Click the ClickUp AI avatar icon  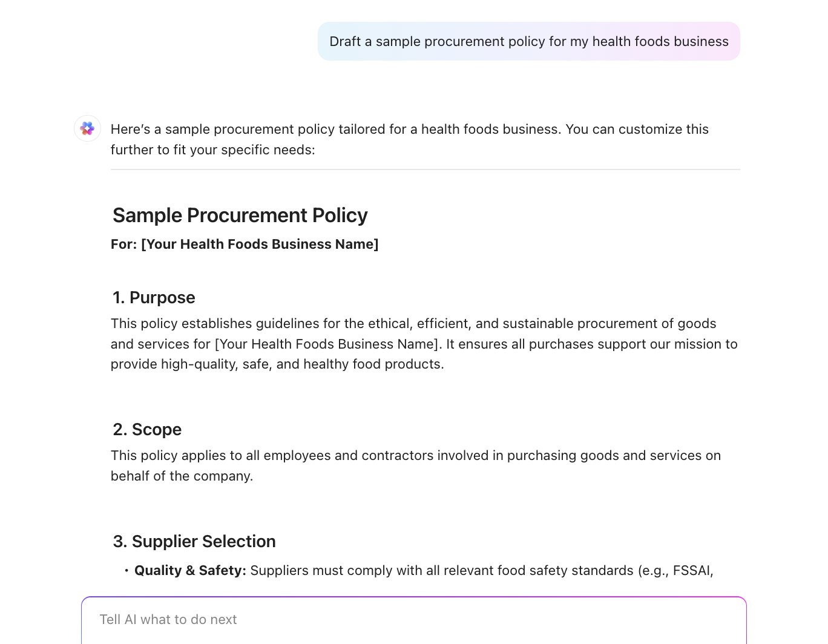pos(88,128)
